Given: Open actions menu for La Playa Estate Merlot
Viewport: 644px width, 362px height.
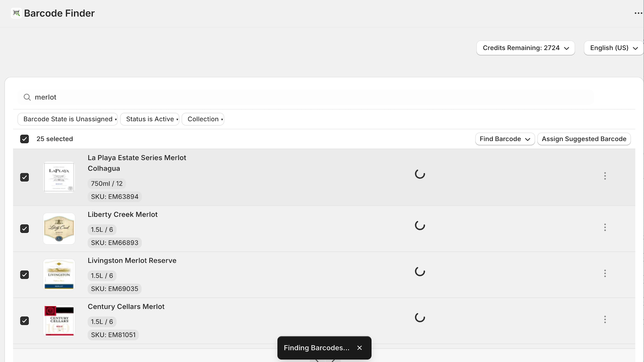Looking at the screenshot, I should (x=605, y=176).
